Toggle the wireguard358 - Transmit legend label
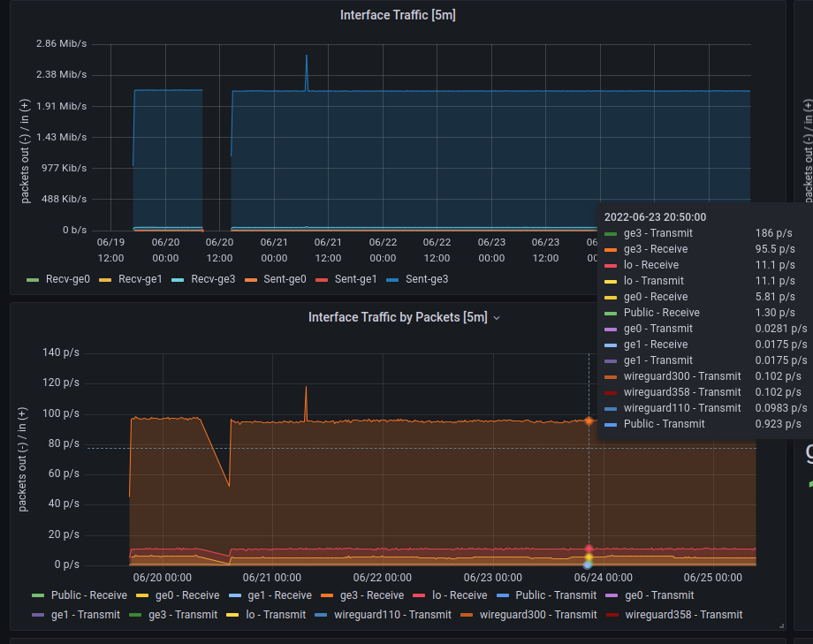The width and height of the screenshot is (813, 644). coord(683,615)
